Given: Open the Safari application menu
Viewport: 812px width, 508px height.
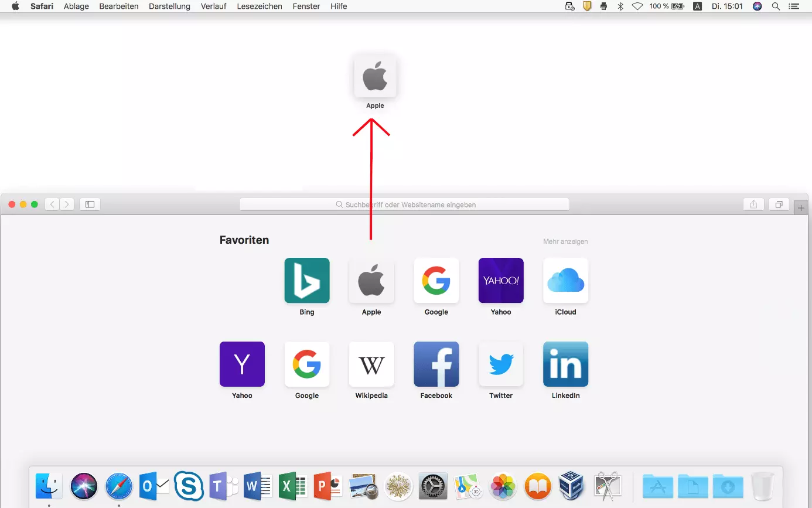Looking at the screenshot, I should pyautogui.click(x=42, y=6).
